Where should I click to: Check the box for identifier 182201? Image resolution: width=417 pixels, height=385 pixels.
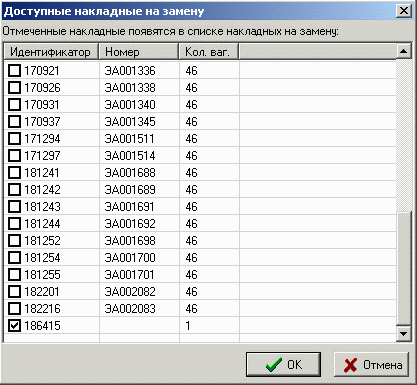(14, 291)
